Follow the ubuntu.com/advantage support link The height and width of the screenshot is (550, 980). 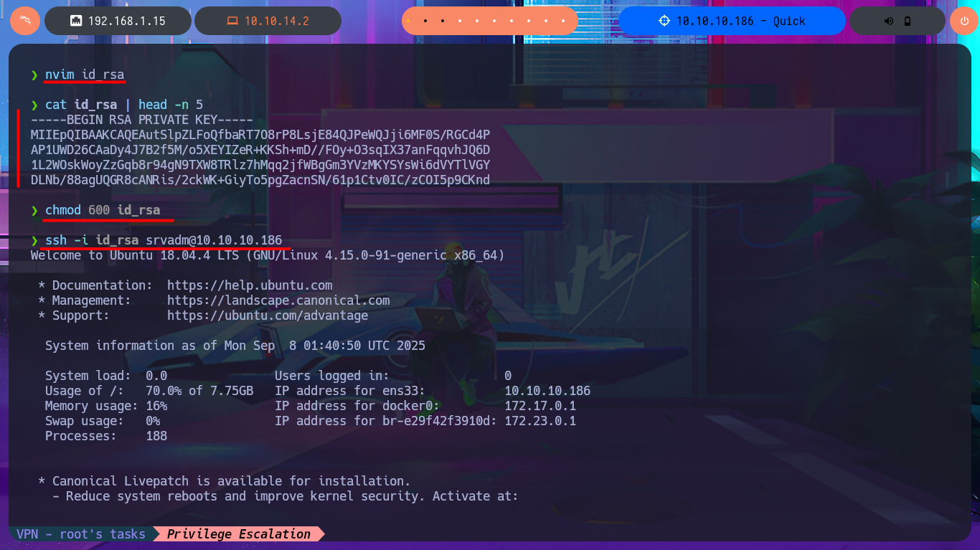(x=267, y=316)
